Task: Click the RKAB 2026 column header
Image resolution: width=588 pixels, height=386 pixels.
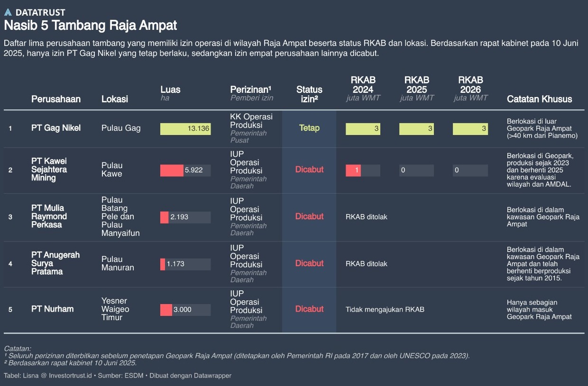Action: click(470, 85)
